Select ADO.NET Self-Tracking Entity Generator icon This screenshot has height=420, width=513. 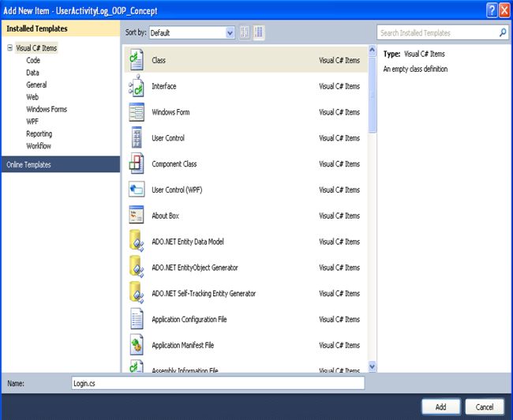tap(136, 293)
